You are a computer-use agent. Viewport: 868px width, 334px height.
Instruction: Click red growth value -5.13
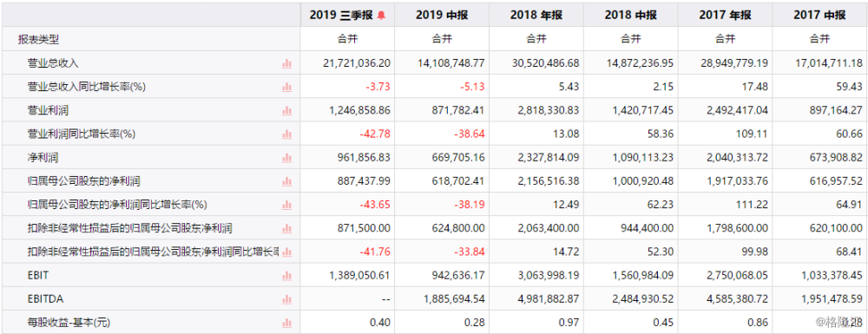coord(473,87)
